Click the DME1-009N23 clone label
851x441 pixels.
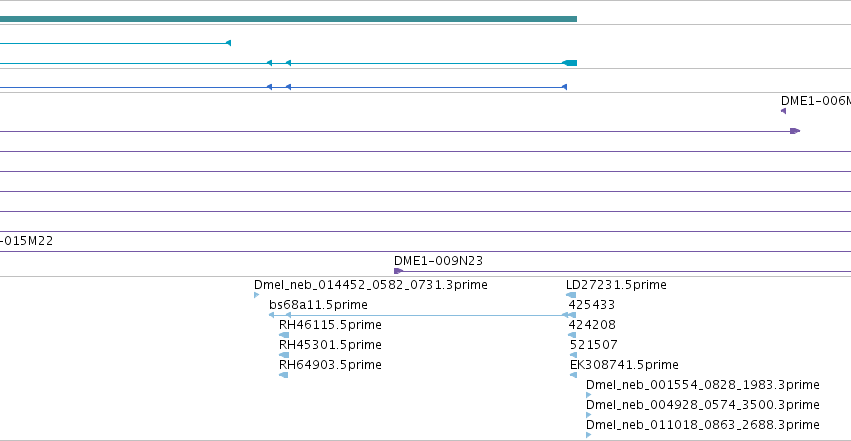tap(439, 261)
